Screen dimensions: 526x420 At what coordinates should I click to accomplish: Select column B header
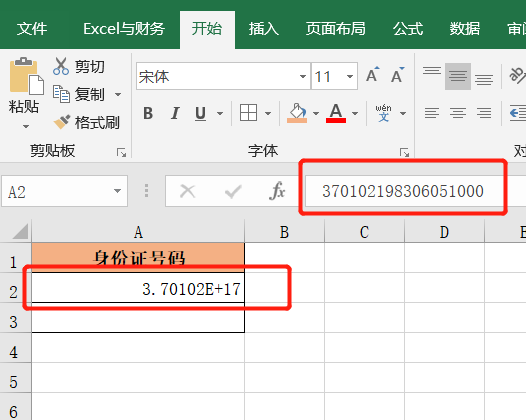click(x=284, y=232)
